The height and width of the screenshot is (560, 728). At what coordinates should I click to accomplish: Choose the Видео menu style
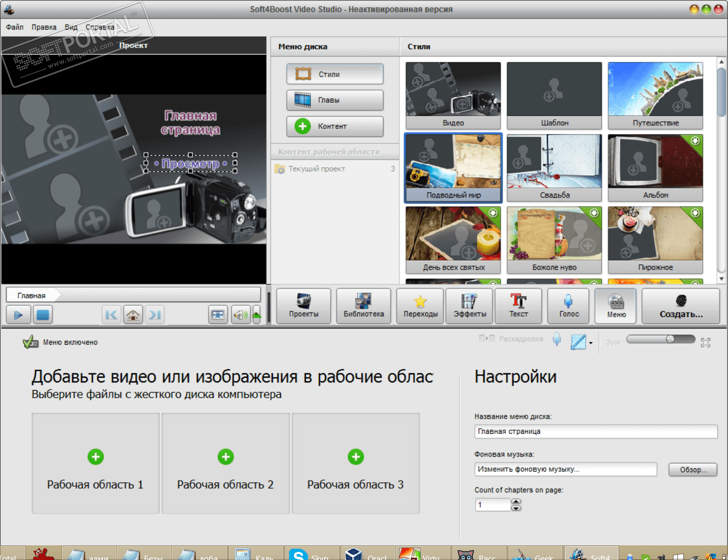point(453,95)
